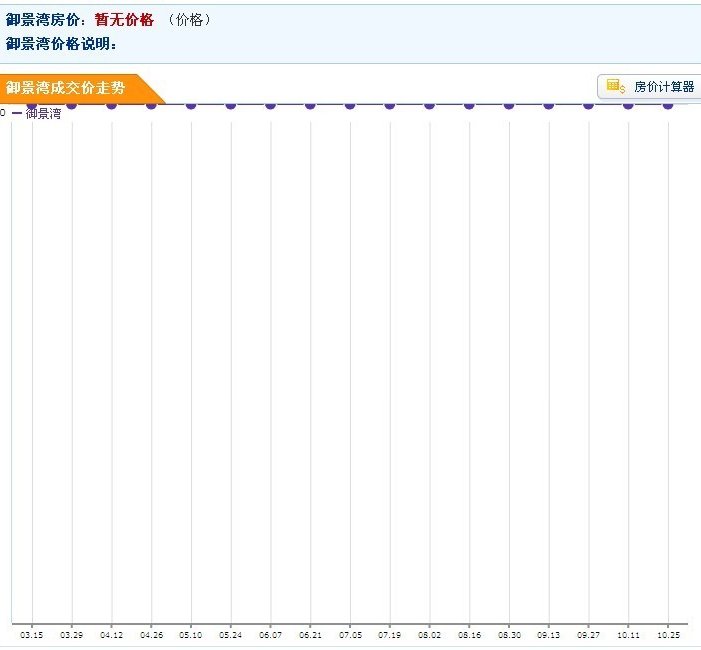The image size is (701, 650).
Task: Click the 09.13 axis date label
Action: click(x=549, y=635)
